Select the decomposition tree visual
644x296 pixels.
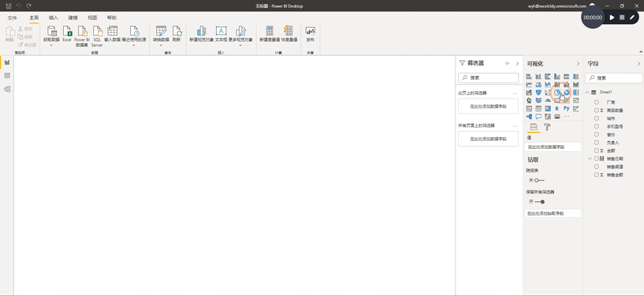pyautogui.click(x=529, y=116)
